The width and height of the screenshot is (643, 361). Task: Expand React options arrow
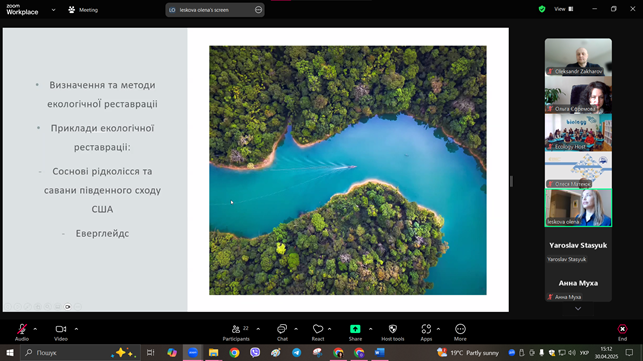pos(330,329)
